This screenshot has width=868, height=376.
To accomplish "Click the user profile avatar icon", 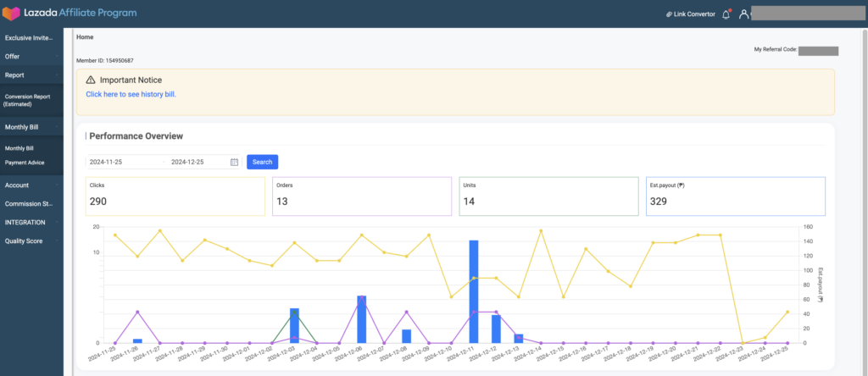I will click(x=744, y=14).
